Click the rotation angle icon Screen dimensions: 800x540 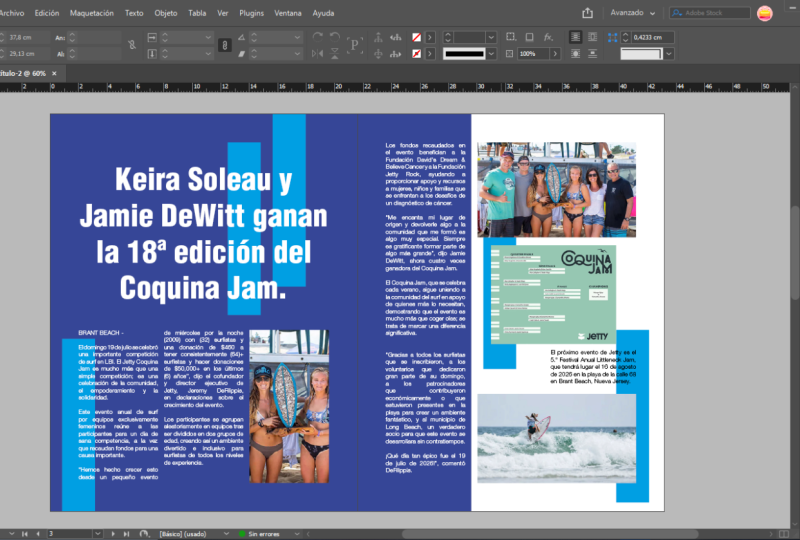coord(241,37)
